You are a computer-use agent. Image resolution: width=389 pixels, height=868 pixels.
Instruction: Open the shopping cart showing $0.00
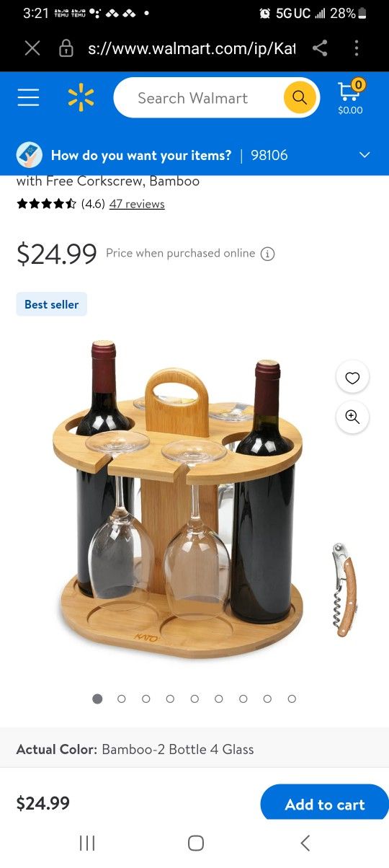coord(350,97)
